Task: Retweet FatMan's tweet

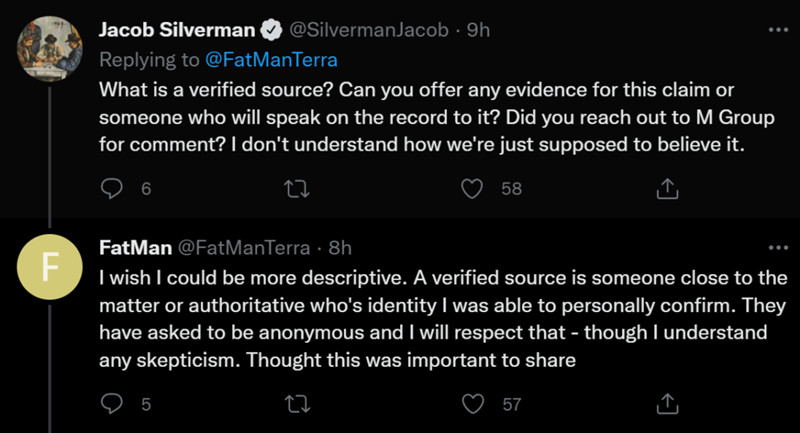Action: click(295, 405)
